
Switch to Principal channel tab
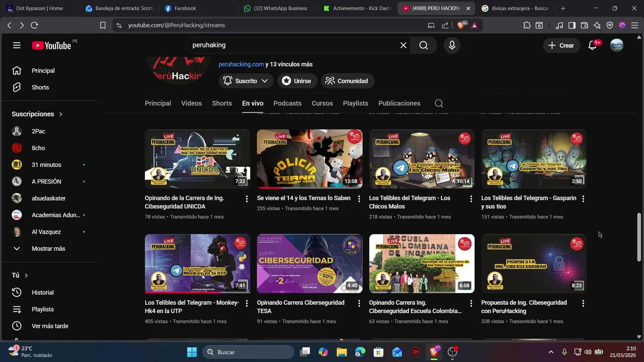[158, 103]
